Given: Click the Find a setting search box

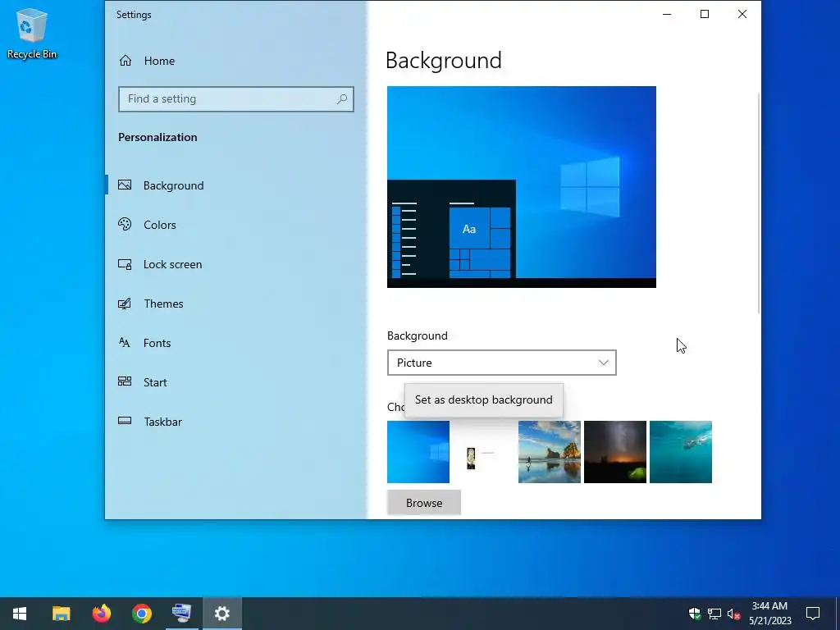Looking at the screenshot, I should 235,99.
